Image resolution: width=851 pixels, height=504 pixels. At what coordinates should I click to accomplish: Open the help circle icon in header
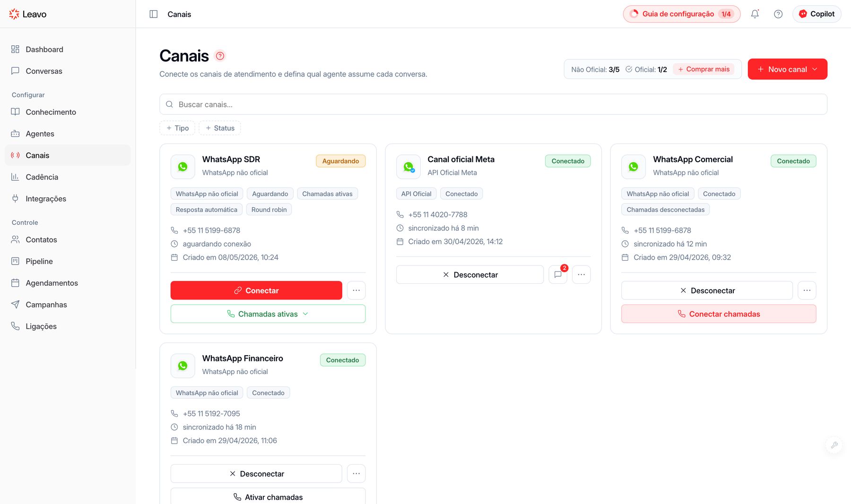778,14
